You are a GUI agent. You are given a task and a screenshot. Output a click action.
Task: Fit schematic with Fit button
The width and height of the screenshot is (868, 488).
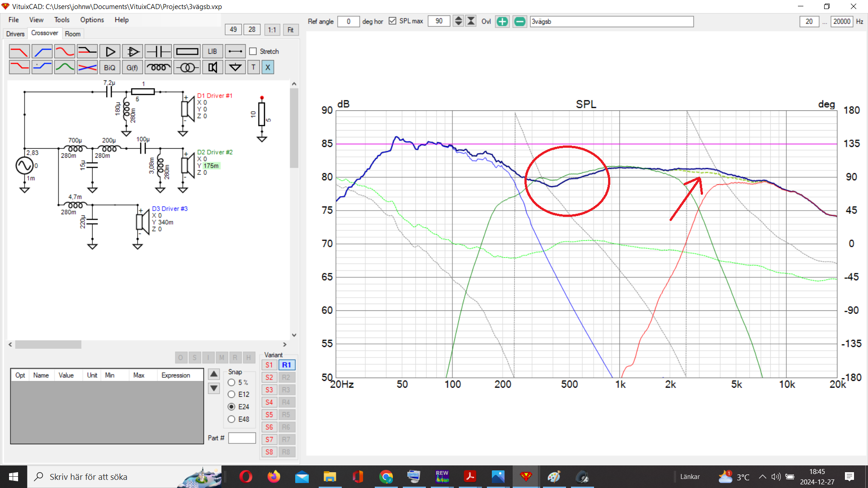[291, 30]
